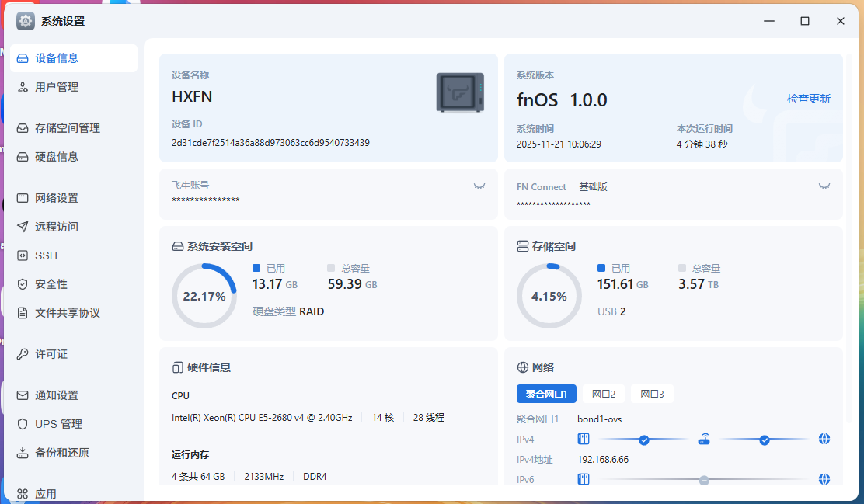The height and width of the screenshot is (504, 864).
Task: Click the UPS 管理 shield icon
Action: (x=23, y=424)
